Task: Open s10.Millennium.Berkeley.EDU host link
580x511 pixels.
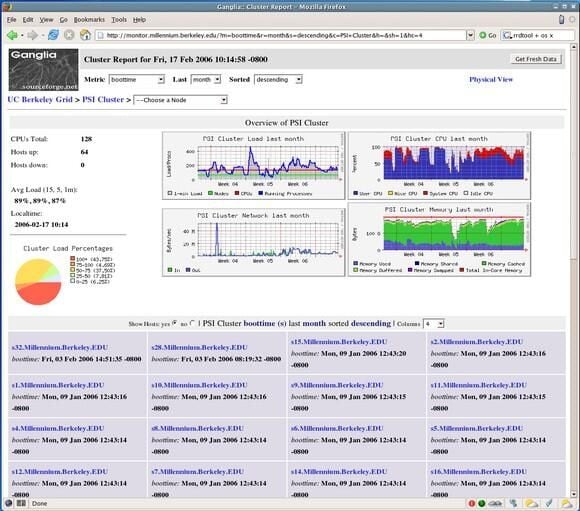Action: point(199,385)
